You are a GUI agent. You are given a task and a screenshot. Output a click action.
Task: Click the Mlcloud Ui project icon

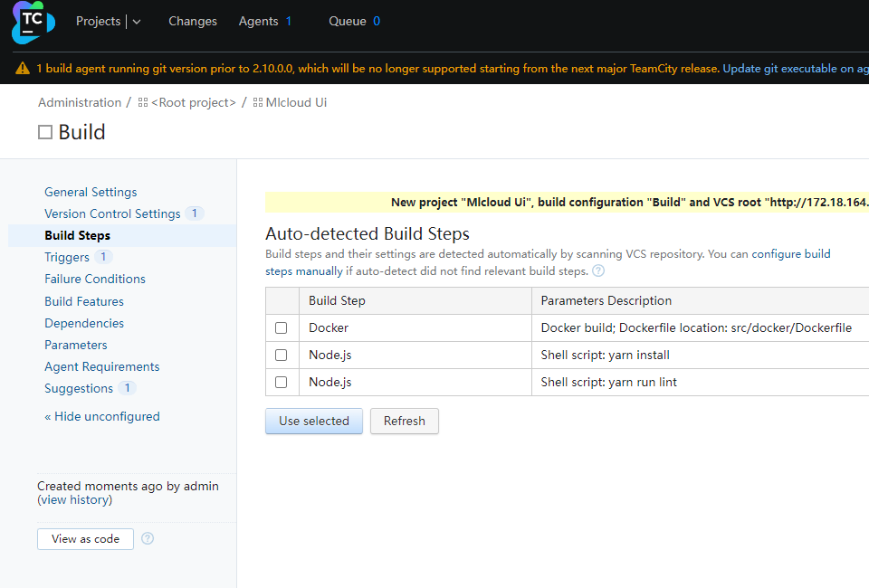click(x=258, y=103)
